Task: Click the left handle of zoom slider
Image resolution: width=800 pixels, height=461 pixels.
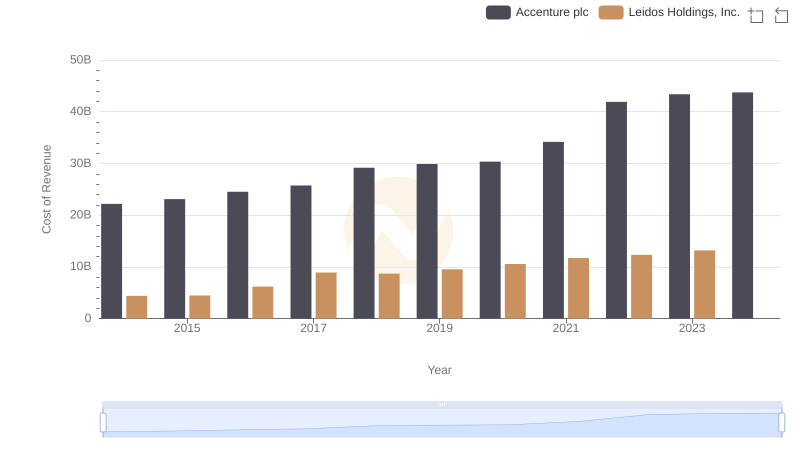Action: (x=103, y=423)
